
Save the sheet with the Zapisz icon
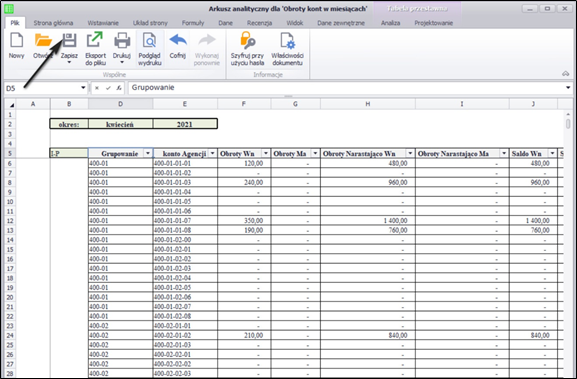[x=69, y=40]
